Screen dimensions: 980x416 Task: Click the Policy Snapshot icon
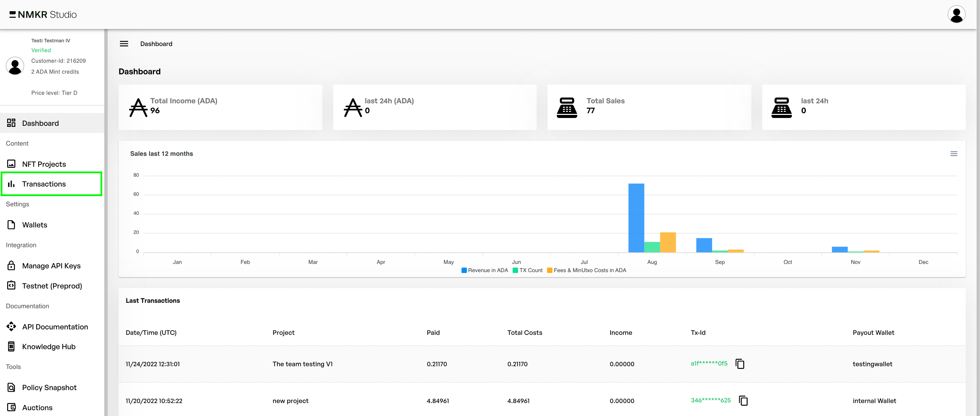tap(11, 387)
